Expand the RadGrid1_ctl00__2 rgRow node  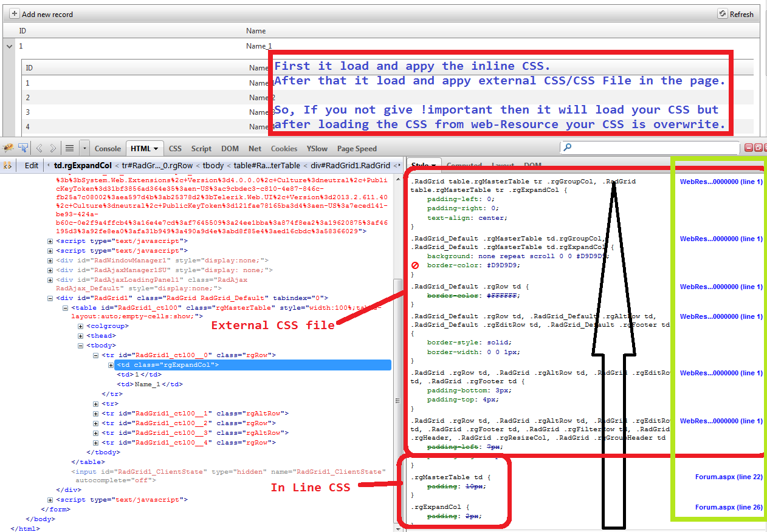pyautogui.click(x=96, y=423)
